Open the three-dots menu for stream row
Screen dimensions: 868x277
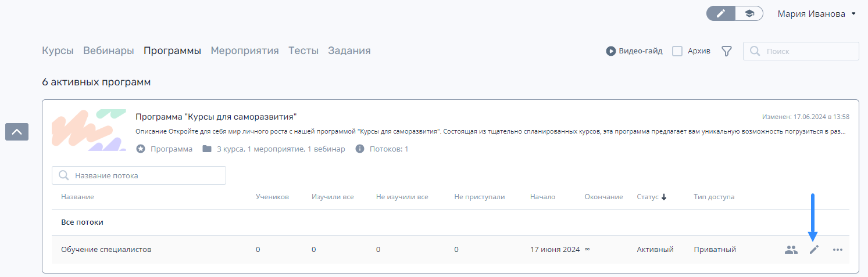pos(837,250)
